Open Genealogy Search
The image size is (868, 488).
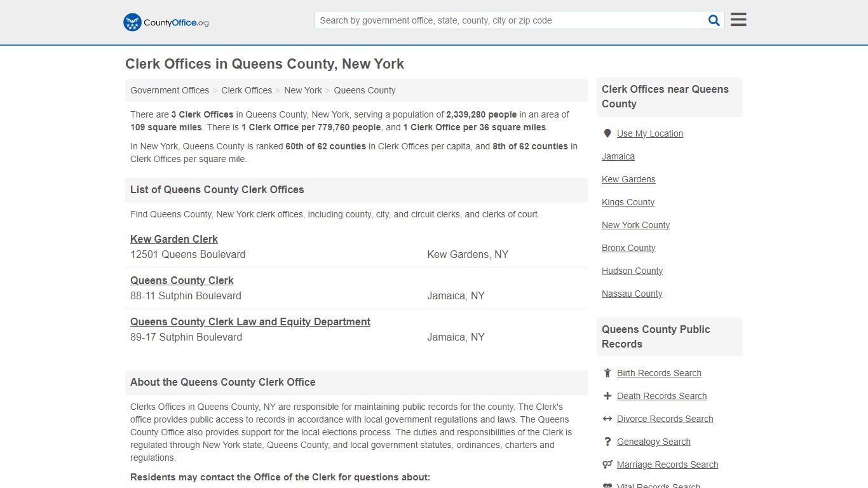(x=653, y=442)
